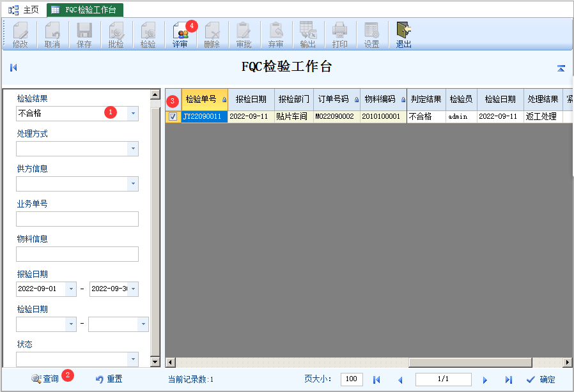Click the grid's scroll-right arrow
Screen dimensions: 574x392
pyautogui.click(x=568, y=363)
